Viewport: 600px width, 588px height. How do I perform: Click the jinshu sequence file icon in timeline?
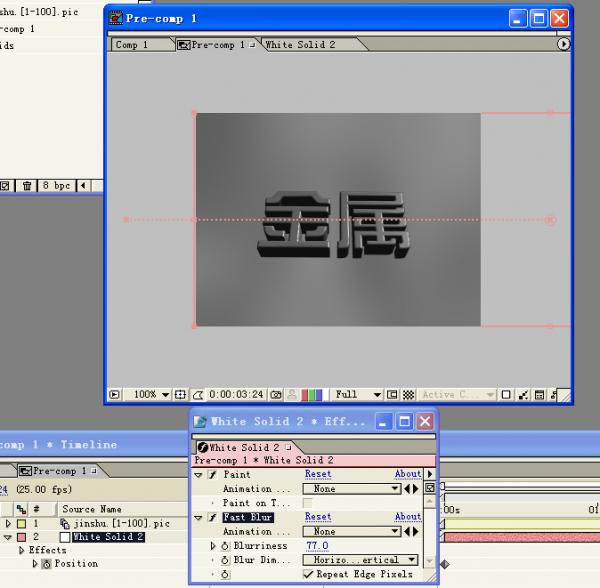coord(65,523)
